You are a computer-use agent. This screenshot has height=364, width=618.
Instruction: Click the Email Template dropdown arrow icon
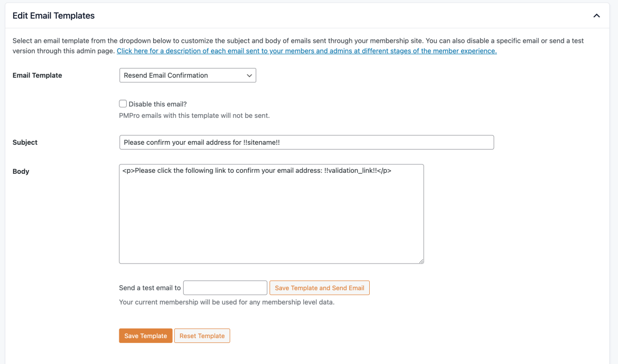click(249, 75)
